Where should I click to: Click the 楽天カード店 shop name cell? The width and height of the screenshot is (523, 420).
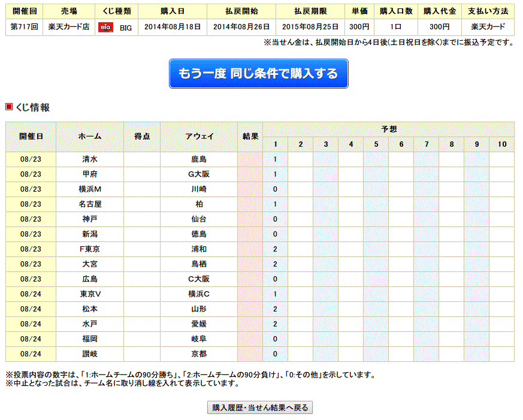pos(69,26)
